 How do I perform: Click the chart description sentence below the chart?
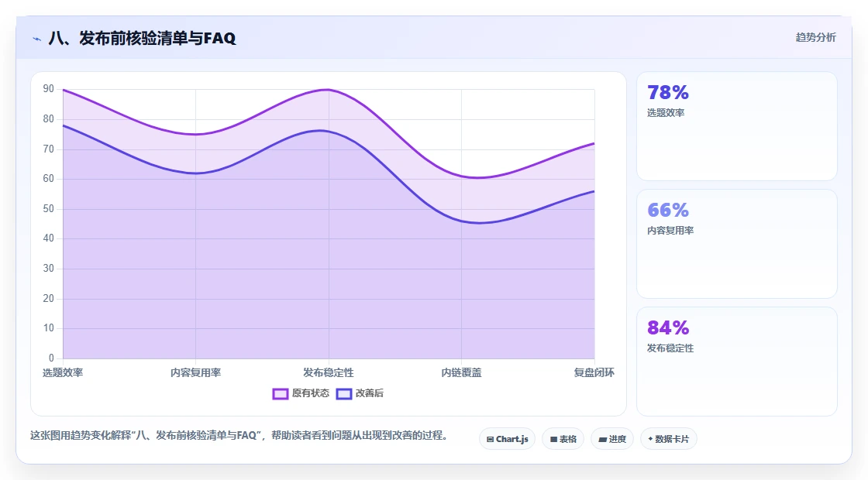[x=239, y=435]
